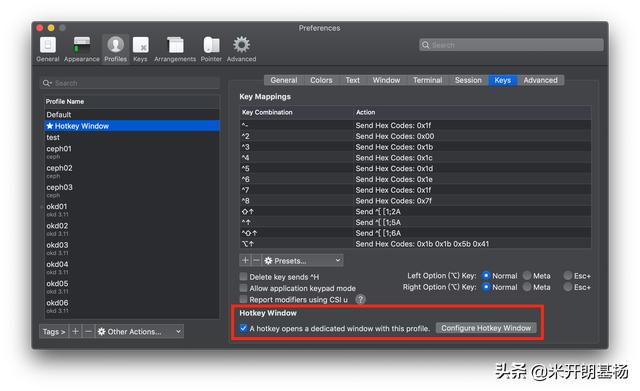Click the profile list search field
The height and width of the screenshot is (391, 640).
pyautogui.click(x=130, y=83)
